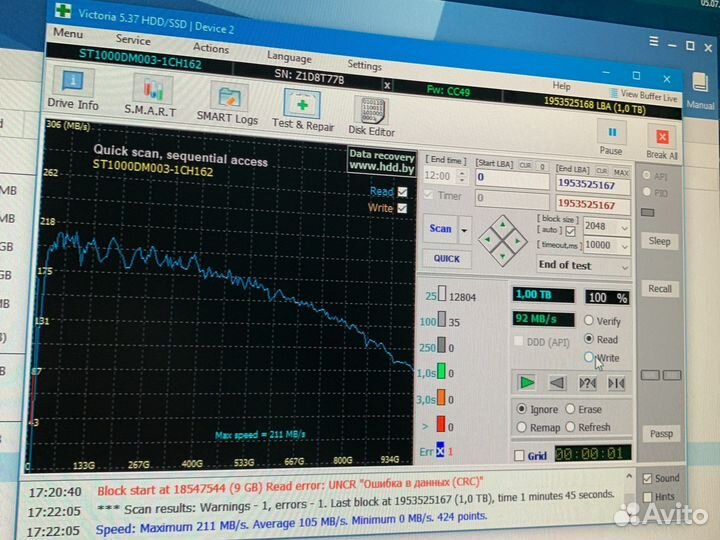Image resolution: width=720 pixels, height=540 pixels.
Task: Open the Disk Editor
Action: point(371,114)
